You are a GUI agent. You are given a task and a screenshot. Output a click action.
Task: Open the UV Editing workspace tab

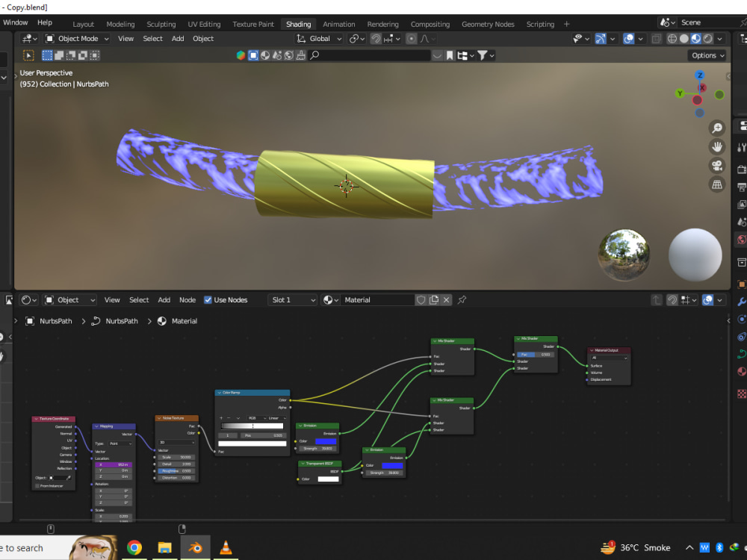click(204, 25)
